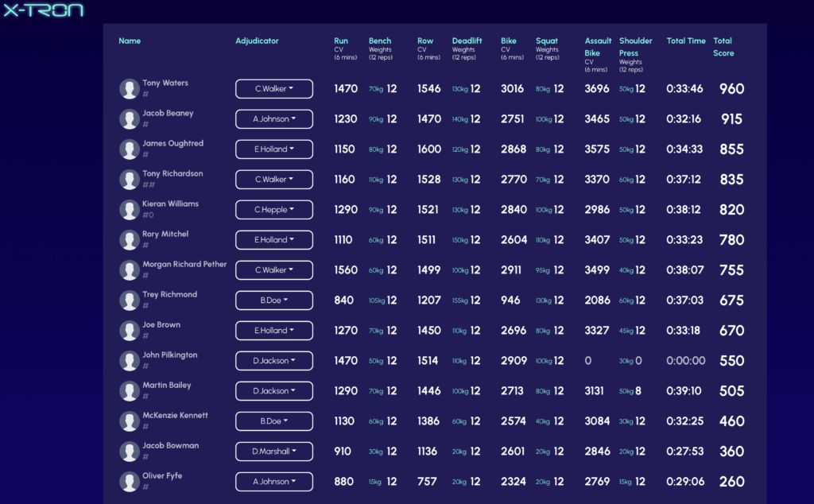Click Trey Richmond's profile avatar
This screenshot has width=814, height=504.
coord(130,300)
